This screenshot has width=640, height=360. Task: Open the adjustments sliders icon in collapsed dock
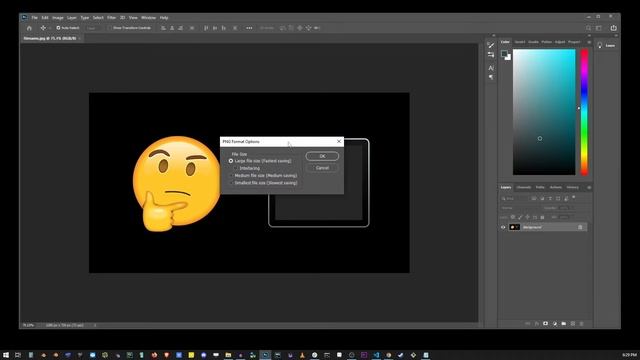coord(491,55)
